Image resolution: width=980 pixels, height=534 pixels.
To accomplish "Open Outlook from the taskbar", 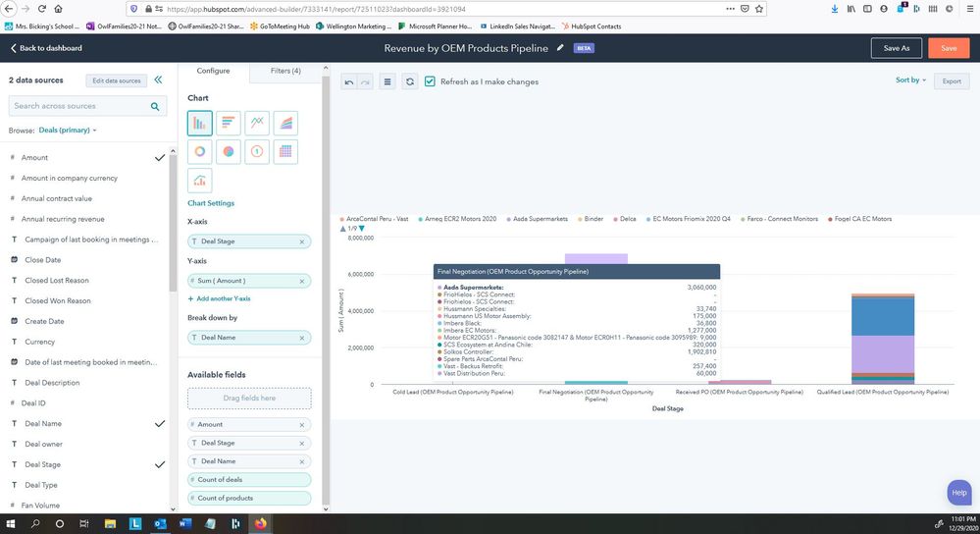I will (160, 523).
